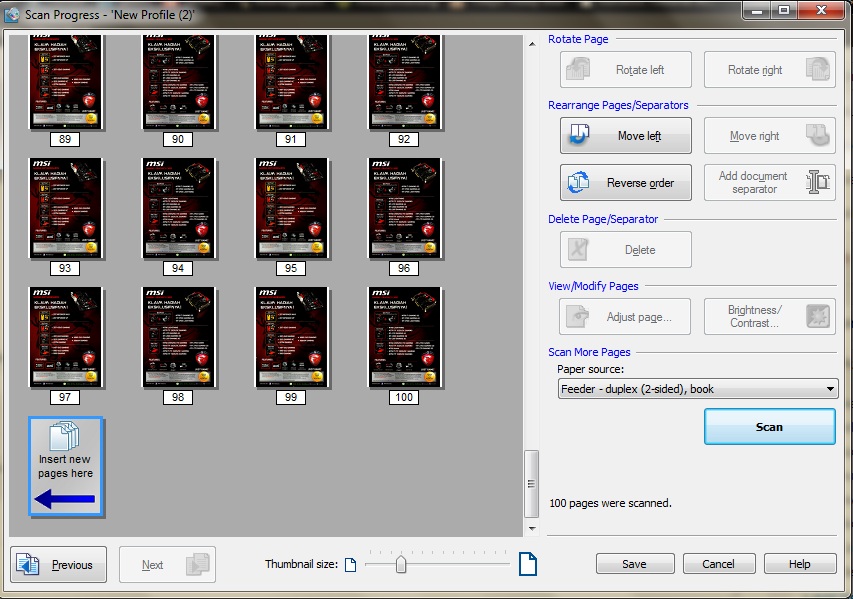Click the Insert new pages here placeholder
The height and width of the screenshot is (599, 853).
(x=66, y=467)
